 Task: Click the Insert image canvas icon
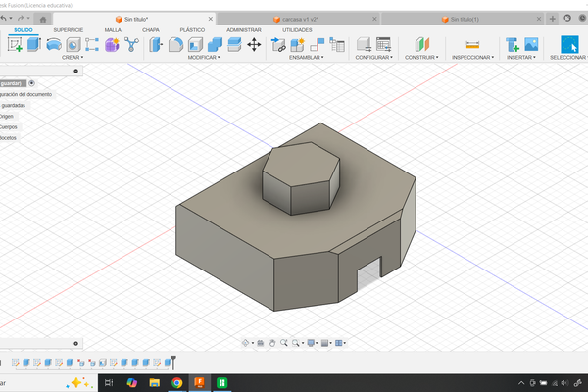531,44
